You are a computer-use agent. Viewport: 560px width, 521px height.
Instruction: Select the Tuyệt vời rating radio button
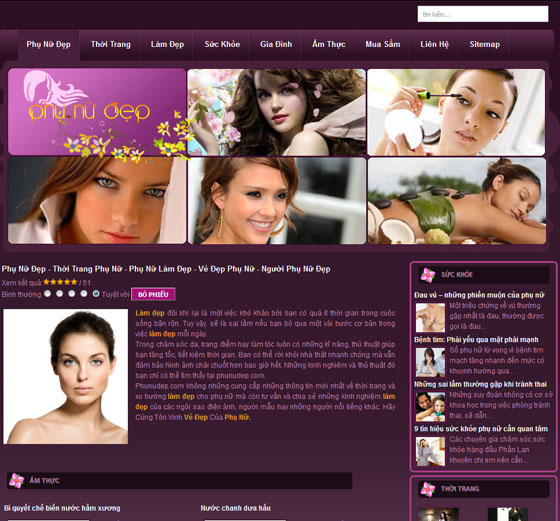(96, 294)
